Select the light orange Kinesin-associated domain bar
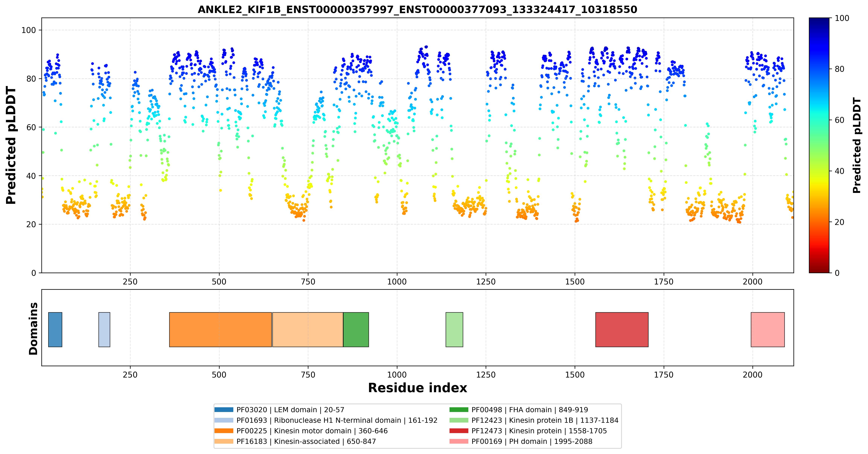The height and width of the screenshot is (454, 868). [308, 329]
